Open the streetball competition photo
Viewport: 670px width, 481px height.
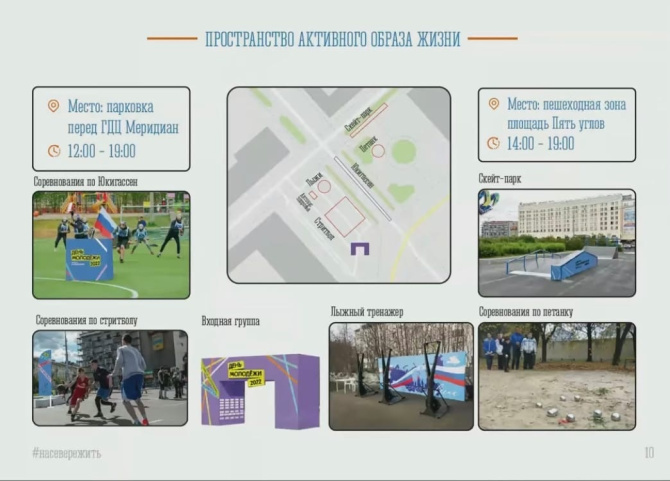(x=110, y=378)
